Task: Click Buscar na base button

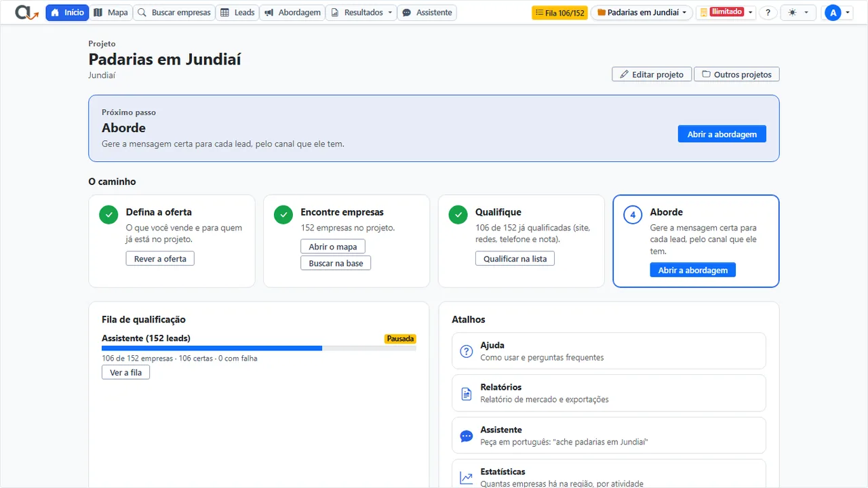Action: [x=336, y=263]
